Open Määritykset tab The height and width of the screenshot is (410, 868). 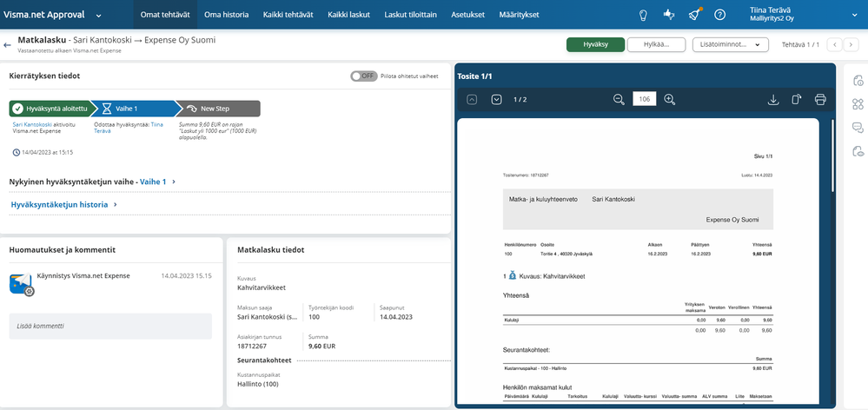click(x=519, y=15)
